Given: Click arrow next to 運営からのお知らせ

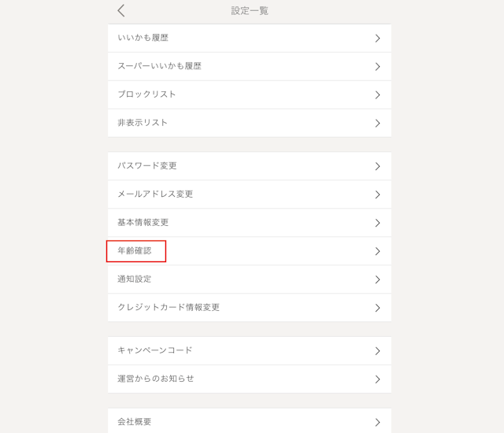Looking at the screenshot, I should tap(378, 379).
